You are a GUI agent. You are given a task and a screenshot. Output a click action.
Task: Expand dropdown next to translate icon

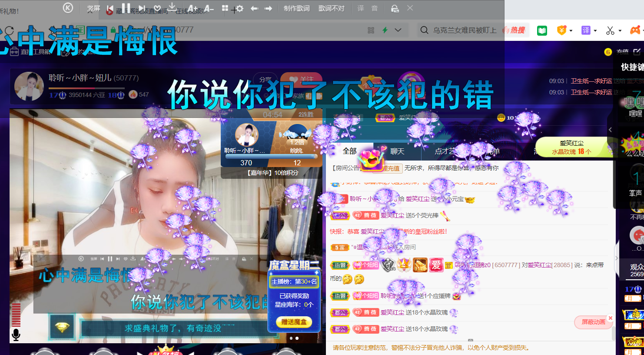pos(595,30)
